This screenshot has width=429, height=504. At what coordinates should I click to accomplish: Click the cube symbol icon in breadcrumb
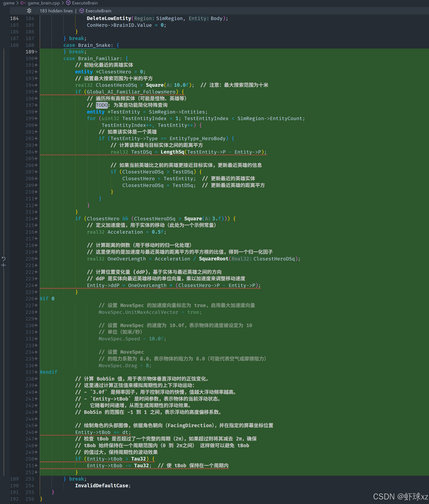pos(68,3)
